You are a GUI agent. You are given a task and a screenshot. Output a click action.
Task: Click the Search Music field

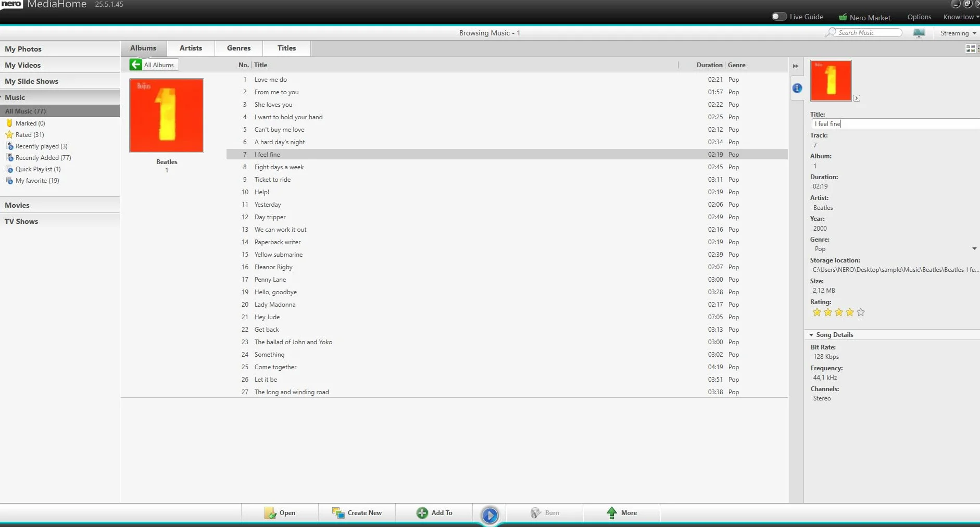[x=869, y=33]
